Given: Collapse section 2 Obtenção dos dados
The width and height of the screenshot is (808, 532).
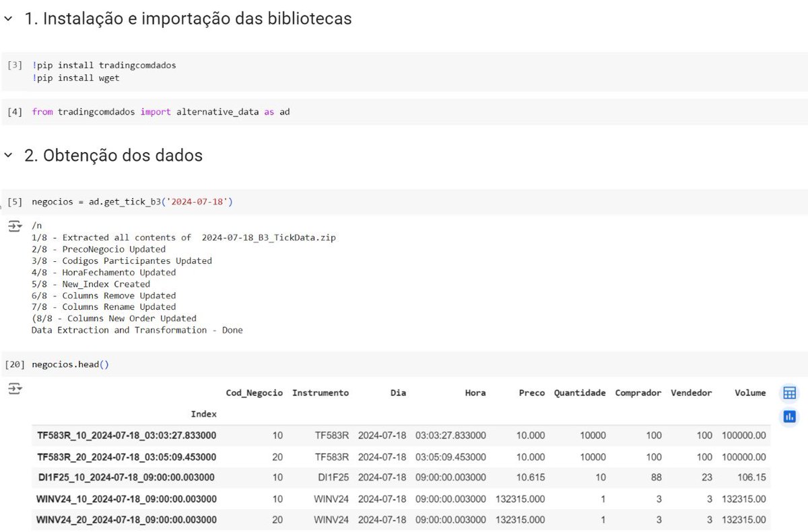Looking at the screenshot, I should [x=8, y=156].
